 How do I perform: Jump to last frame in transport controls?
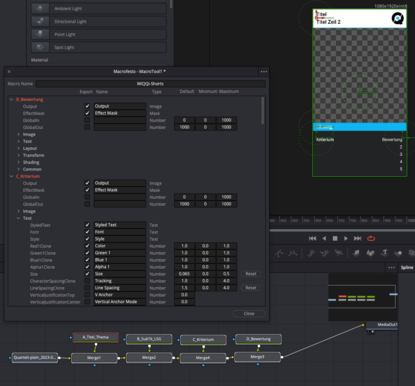click(x=358, y=238)
